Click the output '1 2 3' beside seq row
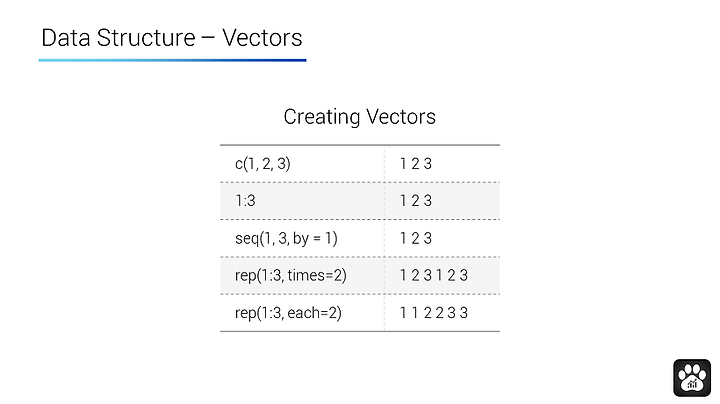The width and height of the screenshot is (720, 404). click(x=416, y=238)
